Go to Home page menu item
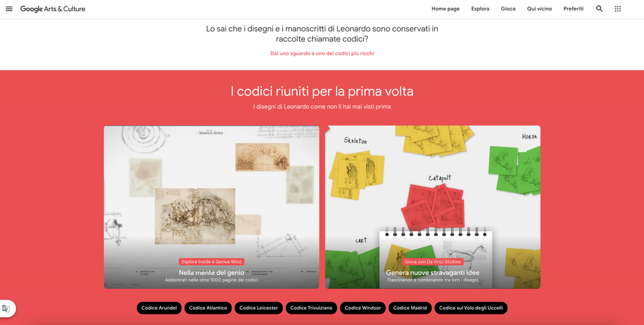 click(x=446, y=9)
